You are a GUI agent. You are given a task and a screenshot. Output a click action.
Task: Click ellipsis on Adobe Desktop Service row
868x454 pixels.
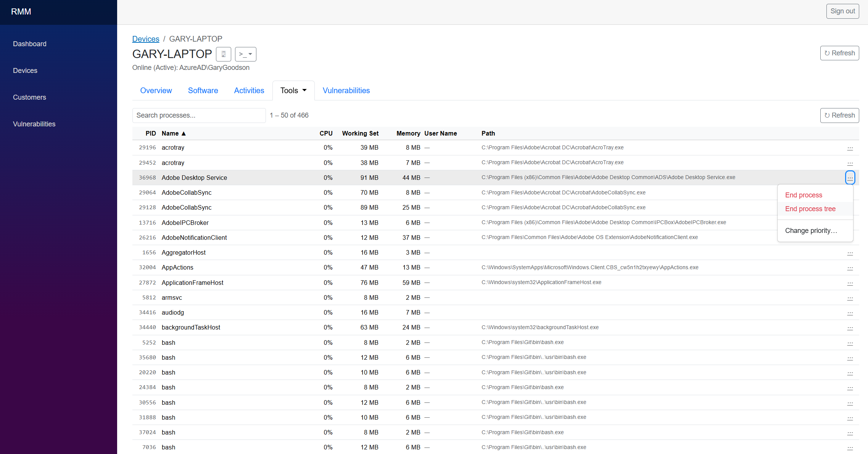click(x=850, y=178)
